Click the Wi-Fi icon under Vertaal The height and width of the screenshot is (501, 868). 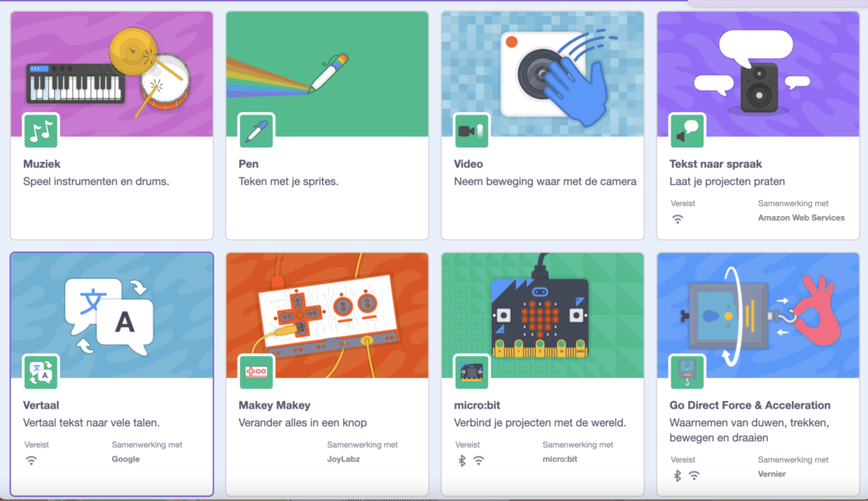31,460
